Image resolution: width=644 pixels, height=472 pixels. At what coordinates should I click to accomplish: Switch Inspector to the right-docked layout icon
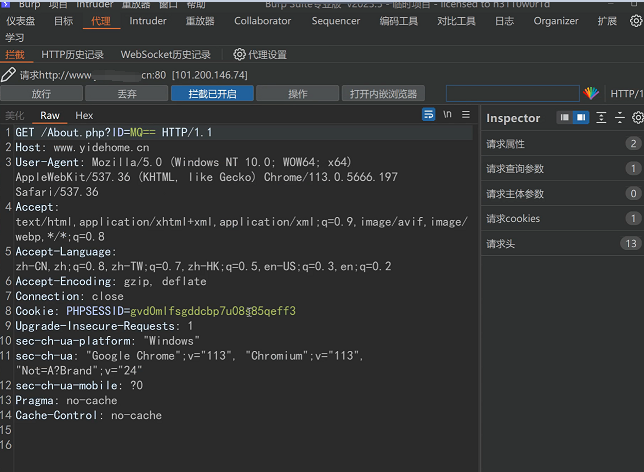(581, 118)
